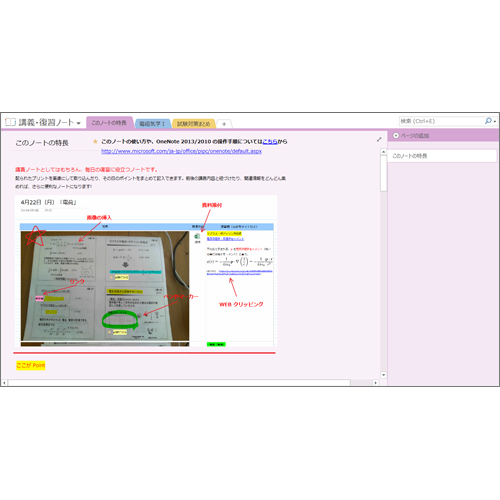Click the yellow highlighted title in the right column
The height and width of the screenshot is (500, 500).
224,233
